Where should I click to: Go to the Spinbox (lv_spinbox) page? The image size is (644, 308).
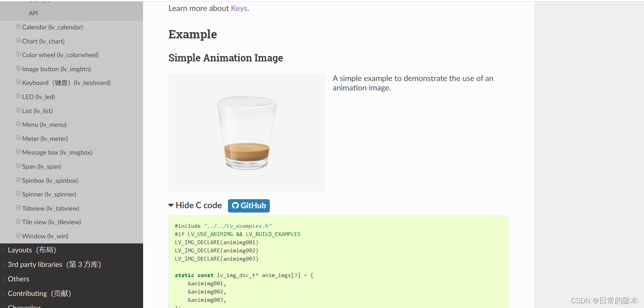(x=50, y=180)
